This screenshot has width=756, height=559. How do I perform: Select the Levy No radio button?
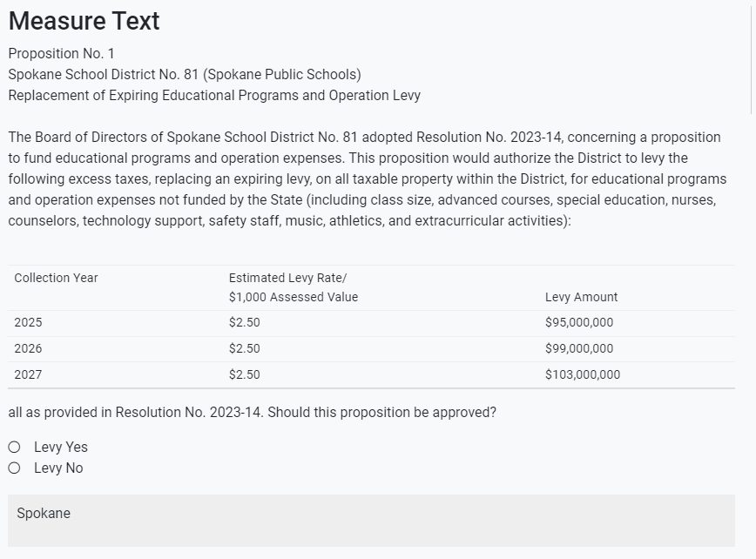[14, 468]
